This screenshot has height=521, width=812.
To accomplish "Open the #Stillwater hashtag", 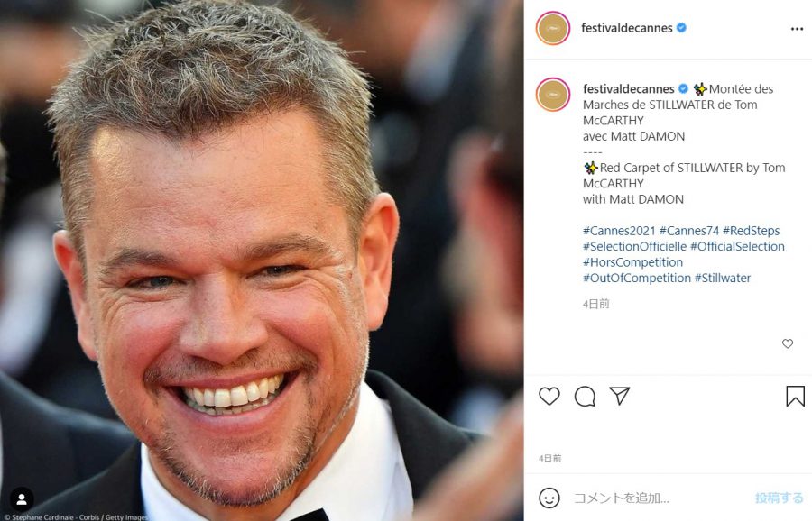I will pos(723,278).
